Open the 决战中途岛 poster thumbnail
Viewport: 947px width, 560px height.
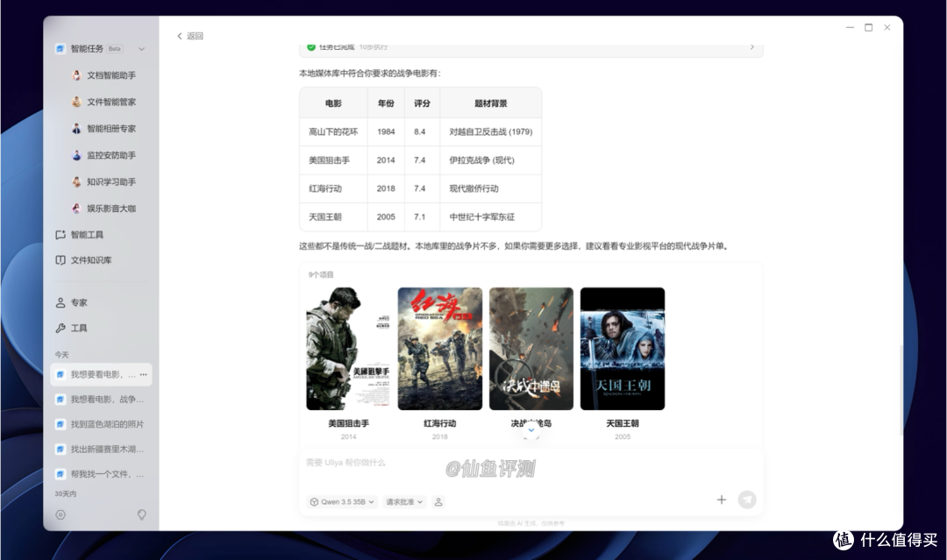530,349
